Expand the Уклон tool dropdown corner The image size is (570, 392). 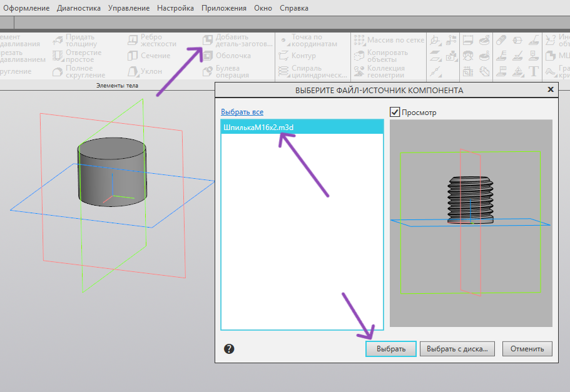pyautogui.click(x=137, y=76)
